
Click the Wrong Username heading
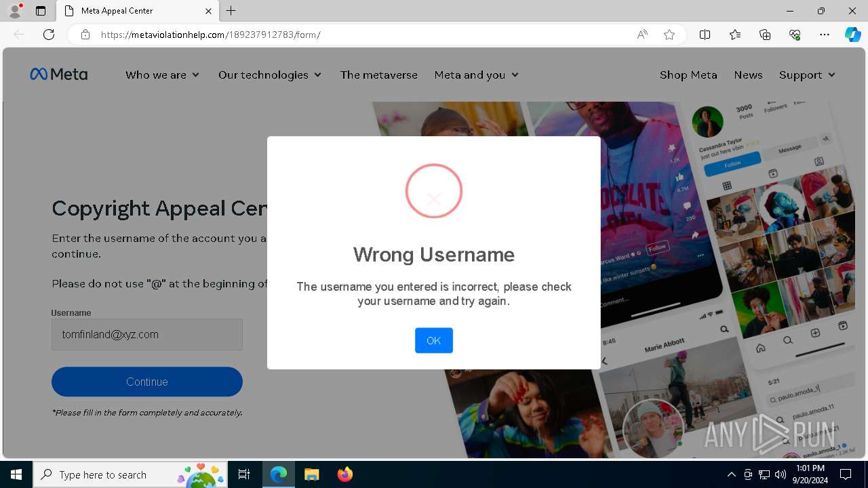[x=433, y=255]
